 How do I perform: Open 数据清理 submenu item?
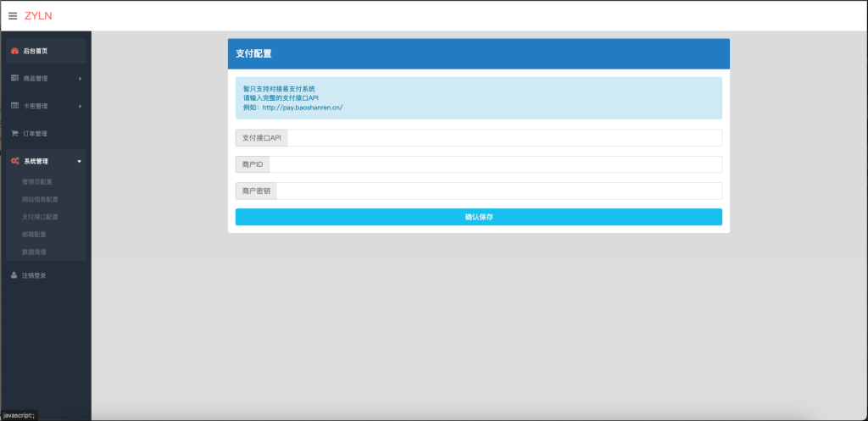click(x=34, y=252)
